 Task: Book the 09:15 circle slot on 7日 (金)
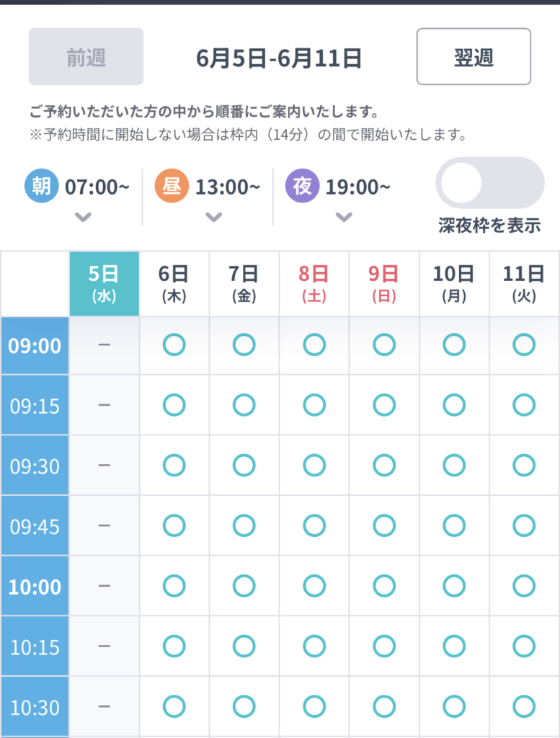pos(244,406)
